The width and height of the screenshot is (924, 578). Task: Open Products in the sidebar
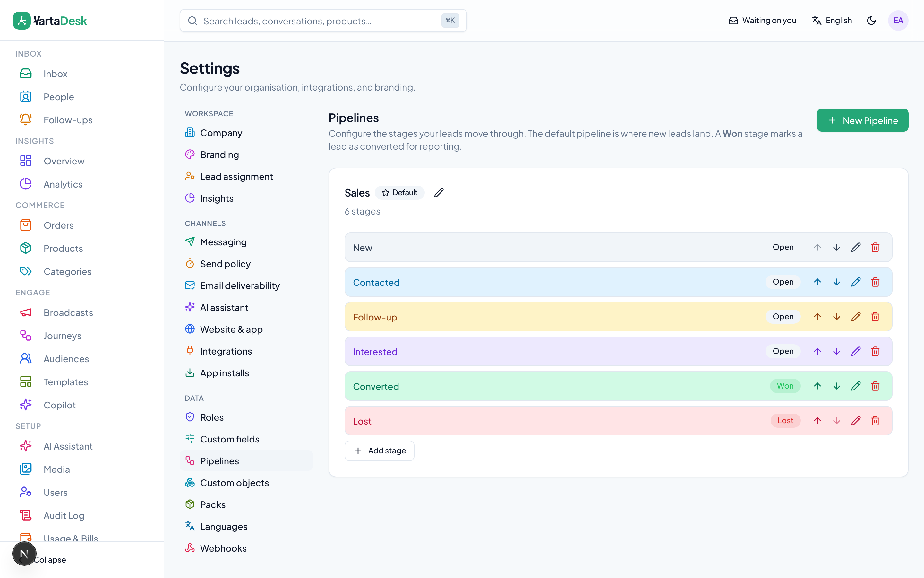82,248
